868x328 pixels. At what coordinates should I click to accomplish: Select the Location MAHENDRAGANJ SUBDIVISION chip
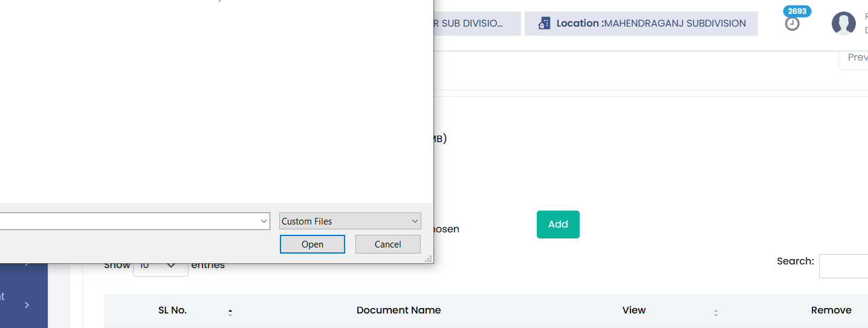point(641,24)
